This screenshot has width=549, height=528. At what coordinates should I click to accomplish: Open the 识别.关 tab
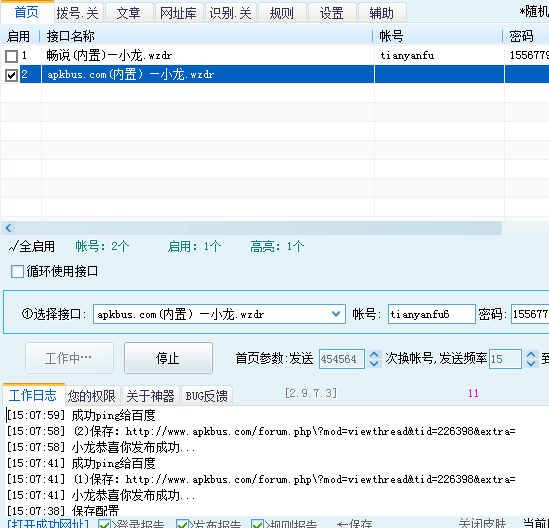[x=230, y=13]
